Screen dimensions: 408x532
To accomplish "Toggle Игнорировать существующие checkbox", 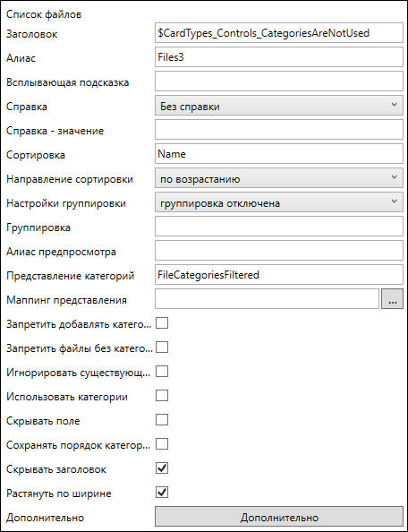I will pos(162,372).
